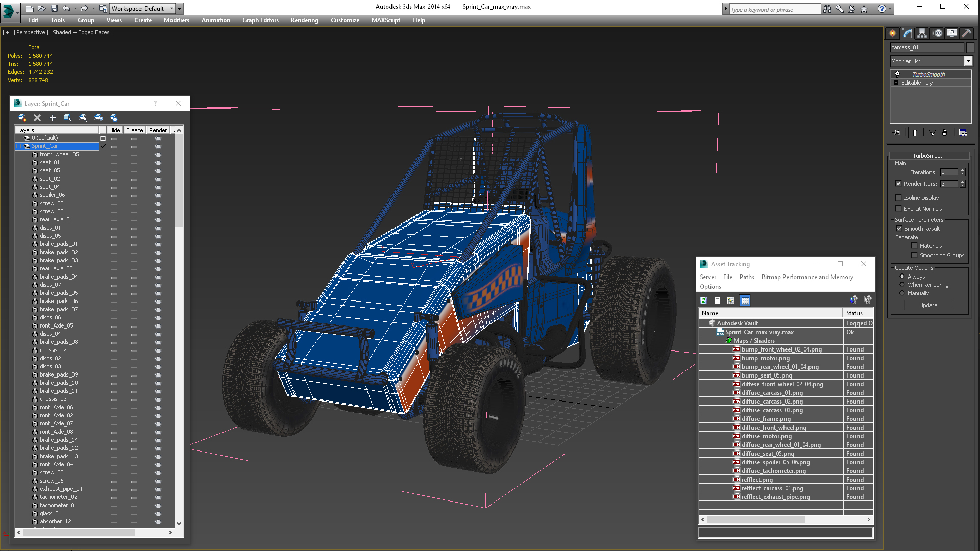Switch to the Utilities hammer panel tab
Viewport: 980px width, 551px height.
pyautogui.click(x=966, y=33)
